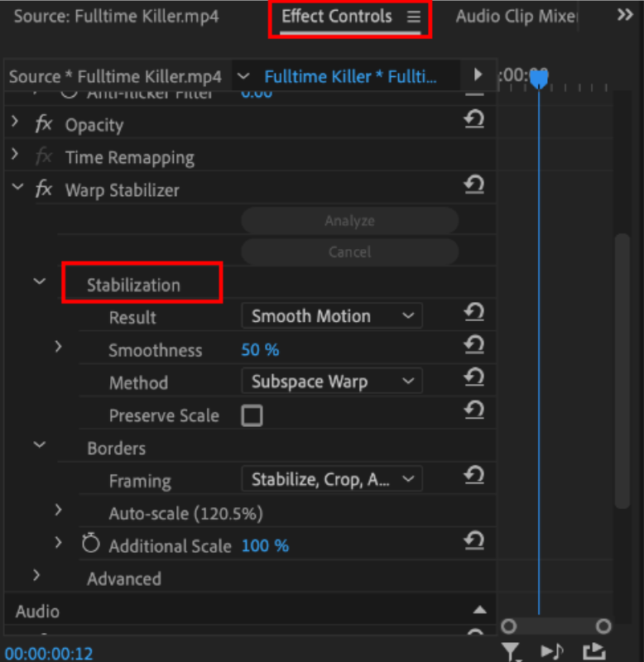Reset the Result parameter

(473, 313)
